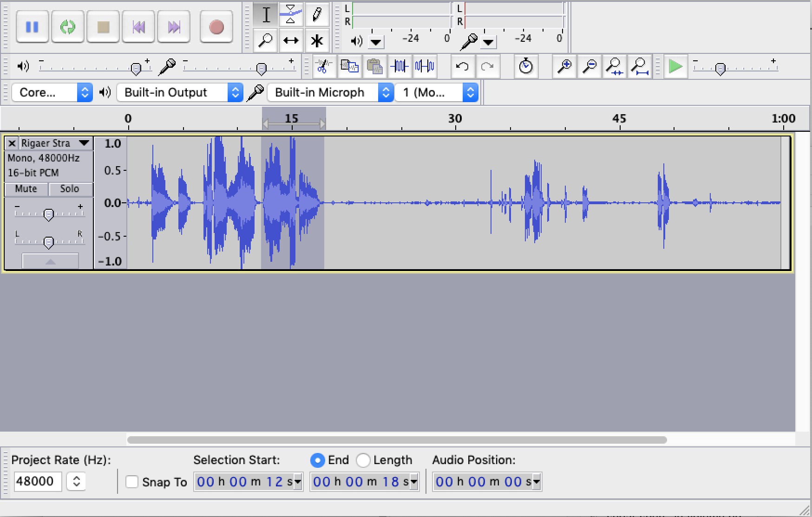
Task: Select the Zoom magnifier tool
Action: (x=266, y=40)
